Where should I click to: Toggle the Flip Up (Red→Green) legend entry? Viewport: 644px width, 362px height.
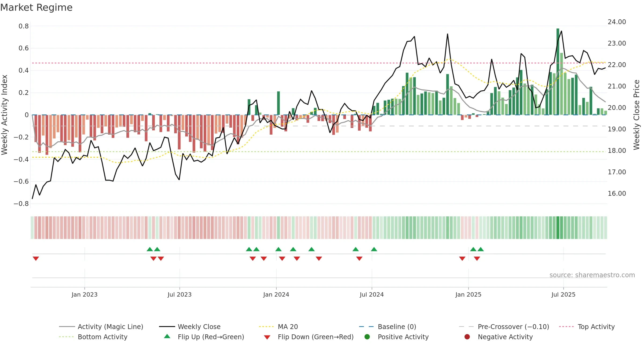[x=204, y=337]
